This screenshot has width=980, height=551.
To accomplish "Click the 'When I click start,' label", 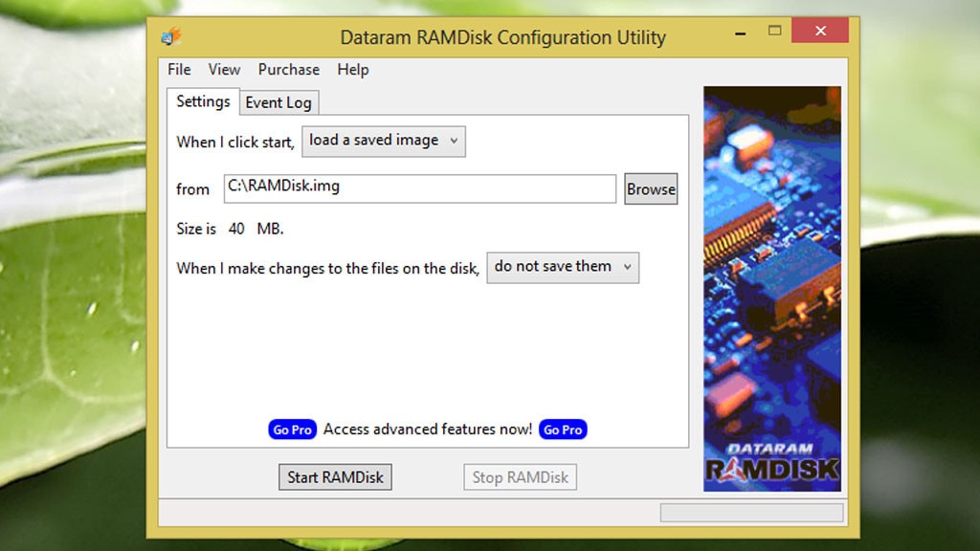I will (235, 143).
